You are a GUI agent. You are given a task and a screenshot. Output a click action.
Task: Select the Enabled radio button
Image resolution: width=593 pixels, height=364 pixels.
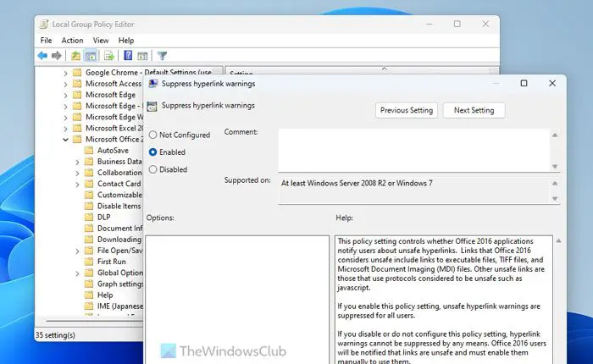coord(152,152)
